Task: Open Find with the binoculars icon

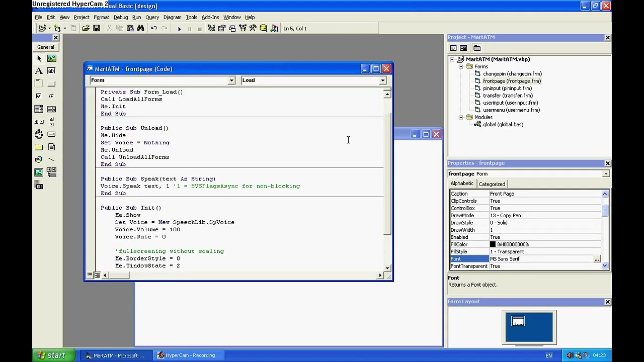Action: 141,29
